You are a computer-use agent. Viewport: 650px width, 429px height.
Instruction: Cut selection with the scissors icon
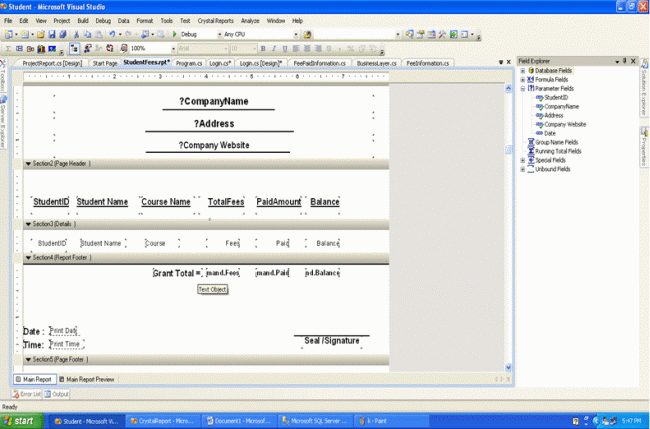click(x=76, y=34)
